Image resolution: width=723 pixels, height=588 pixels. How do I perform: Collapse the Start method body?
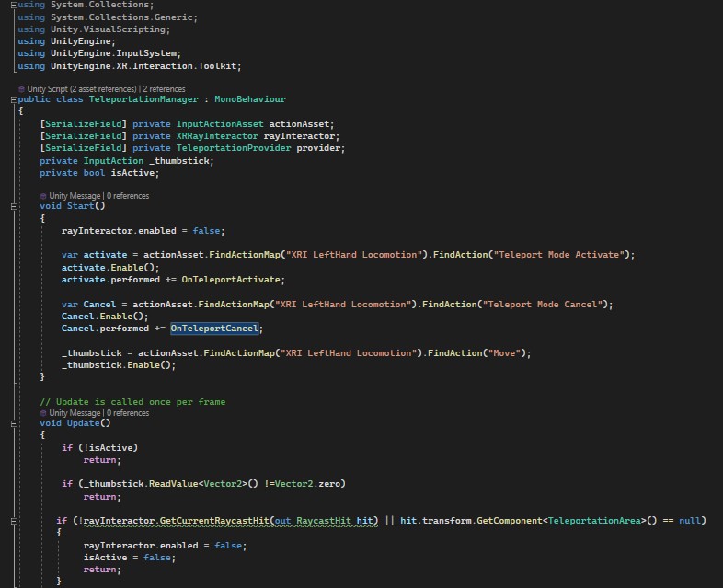tap(13, 206)
